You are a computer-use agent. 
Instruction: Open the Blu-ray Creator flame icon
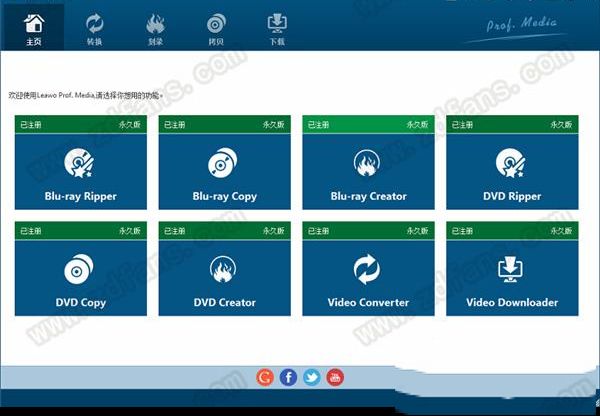pos(368,163)
